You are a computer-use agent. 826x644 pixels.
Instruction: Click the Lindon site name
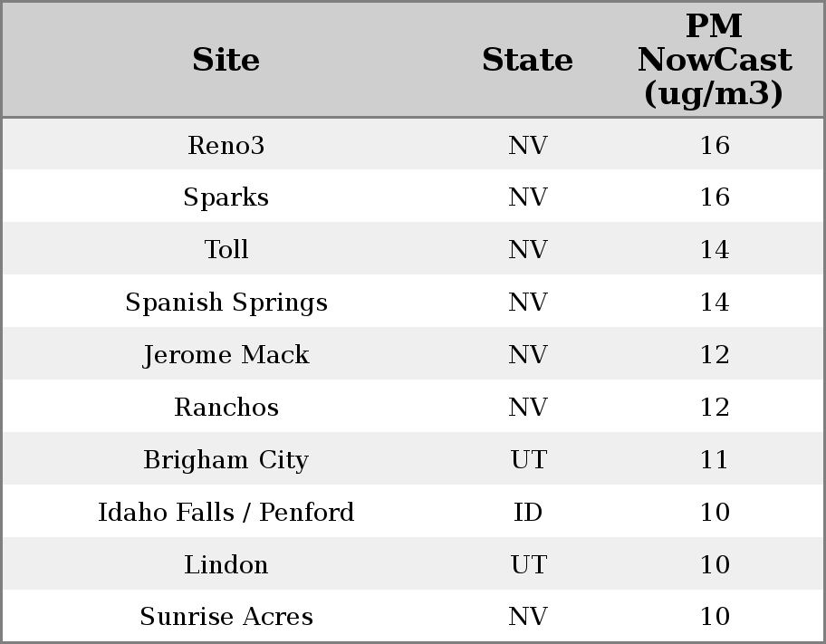click(x=226, y=565)
